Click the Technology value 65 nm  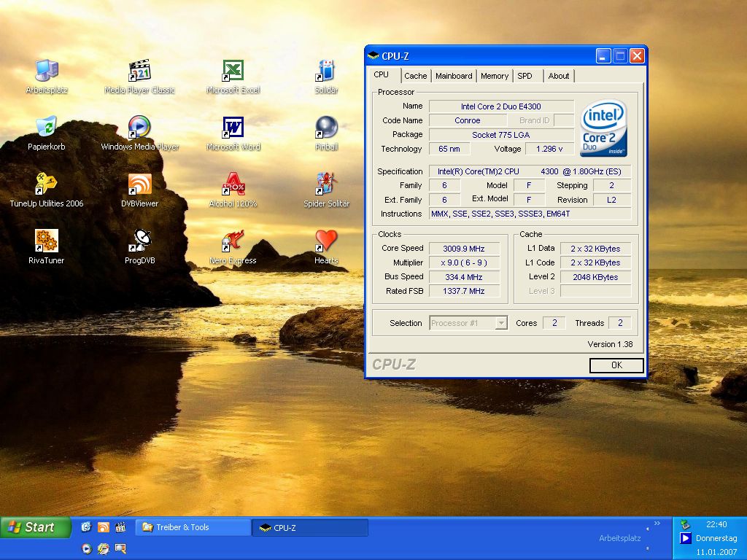pyautogui.click(x=449, y=149)
